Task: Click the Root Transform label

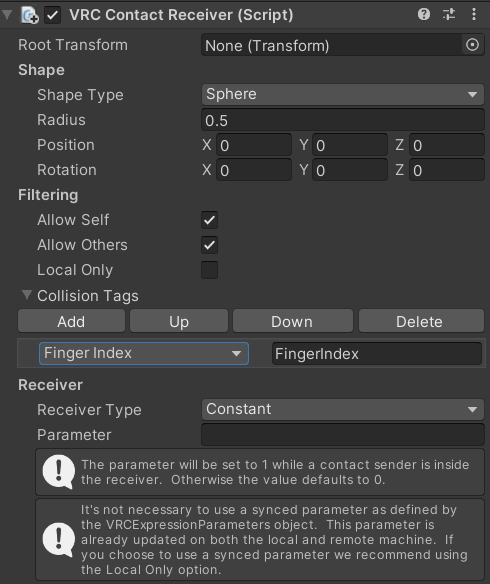Action: point(73,45)
